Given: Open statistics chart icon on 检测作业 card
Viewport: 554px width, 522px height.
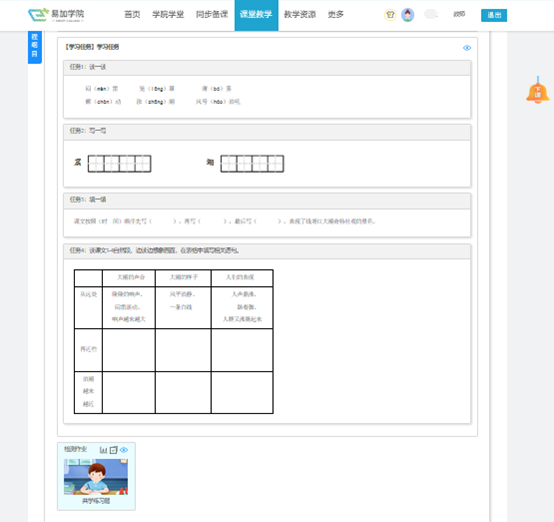Looking at the screenshot, I should 103,450.
